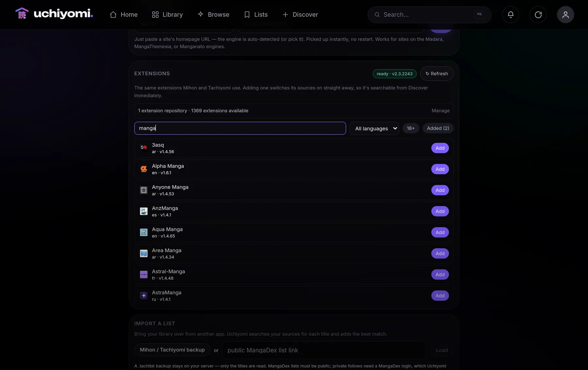The height and width of the screenshot is (370, 588).
Task: Click Refresh extensions button
Action: tap(437, 74)
